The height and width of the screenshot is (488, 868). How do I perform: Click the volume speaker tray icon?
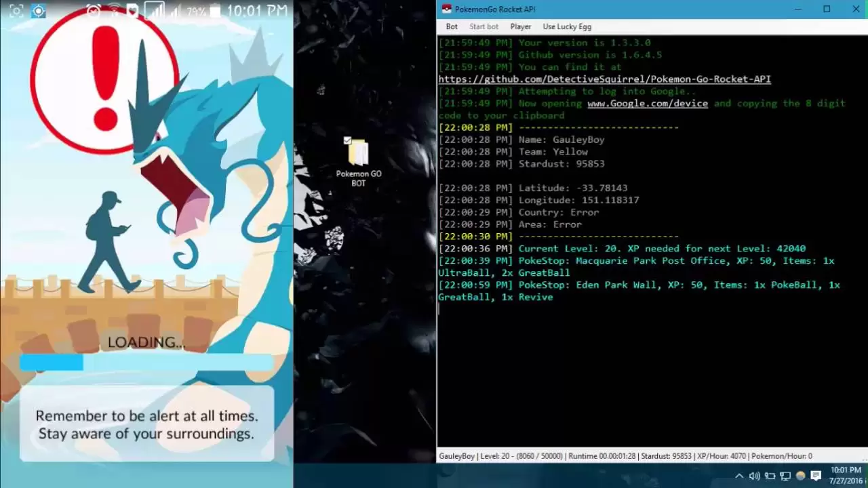(755, 476)
